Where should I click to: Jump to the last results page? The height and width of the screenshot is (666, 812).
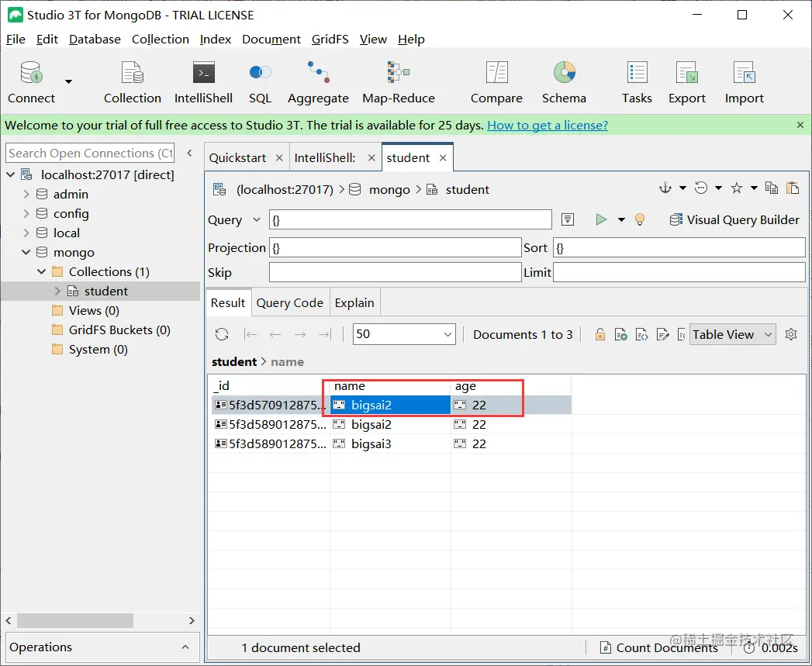click(x=324, y=335)
